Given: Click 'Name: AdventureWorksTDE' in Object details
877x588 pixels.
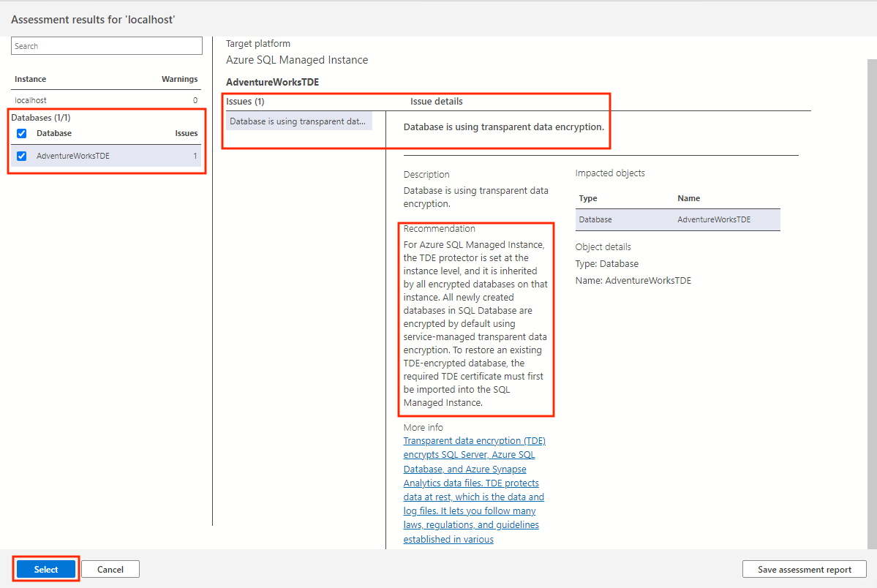Looking at the screenshot, I should [633, 280].
